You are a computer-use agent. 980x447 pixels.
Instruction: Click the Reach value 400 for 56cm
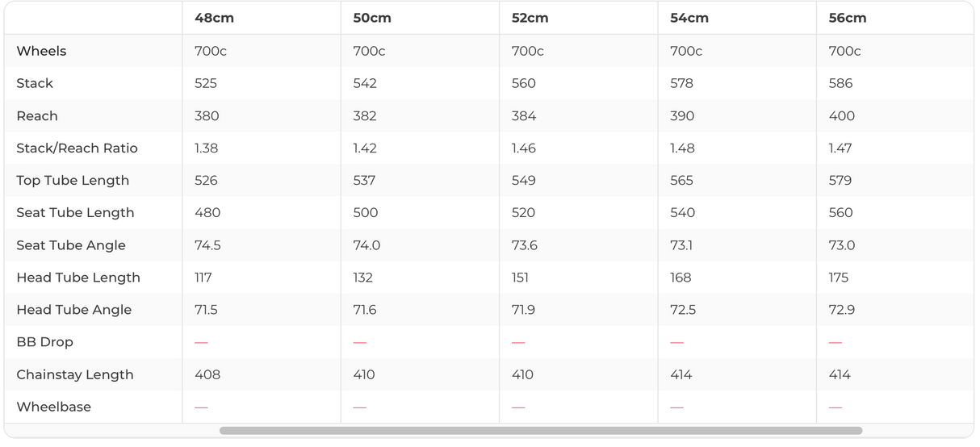coord(842,115)
